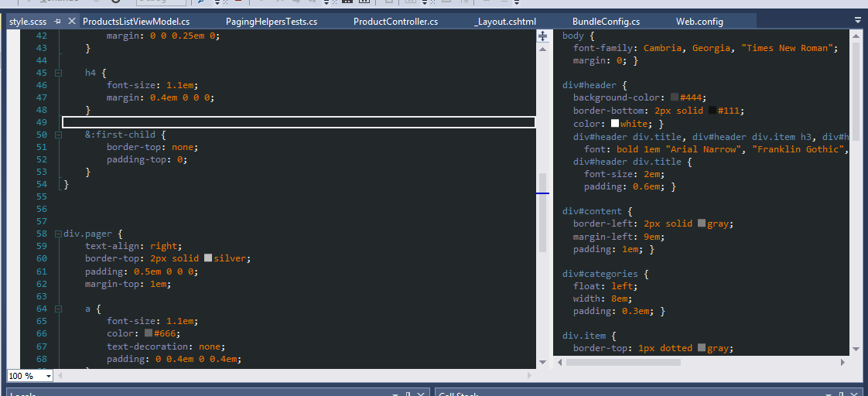Click the 'margin-left: 9em;' line
The image size is (868, 396).
(x=619, y=237)
